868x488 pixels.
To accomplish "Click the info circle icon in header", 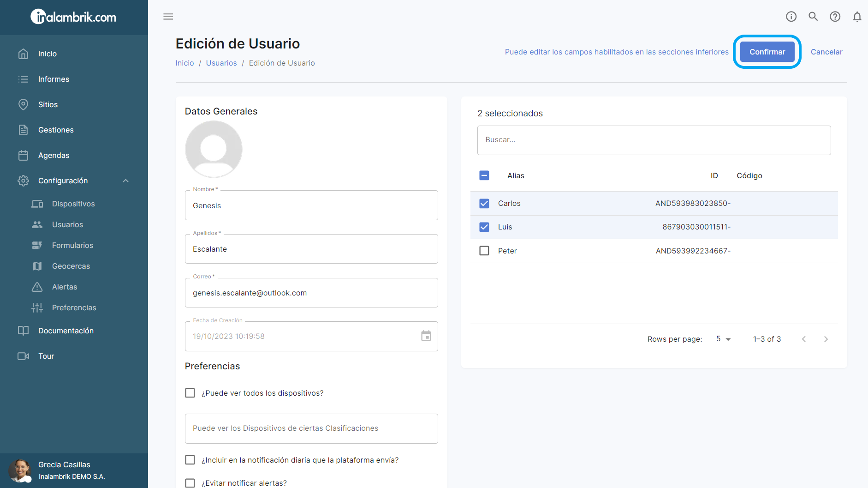I will [x=791, y=17].
